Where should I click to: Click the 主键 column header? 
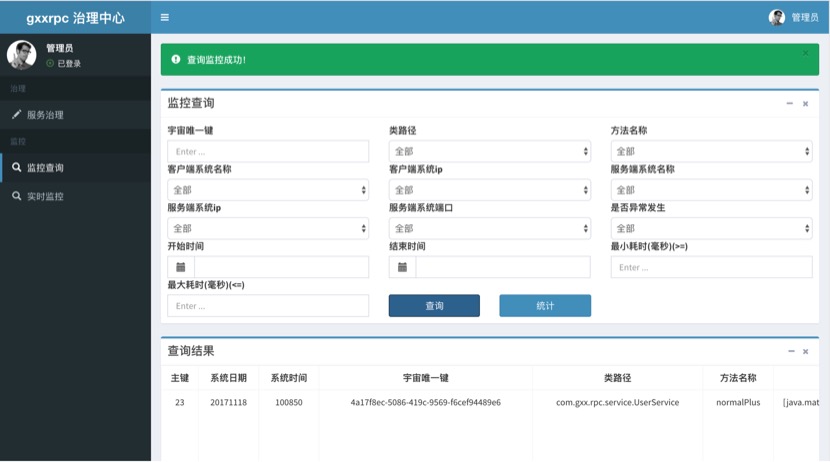click(180, 378)
